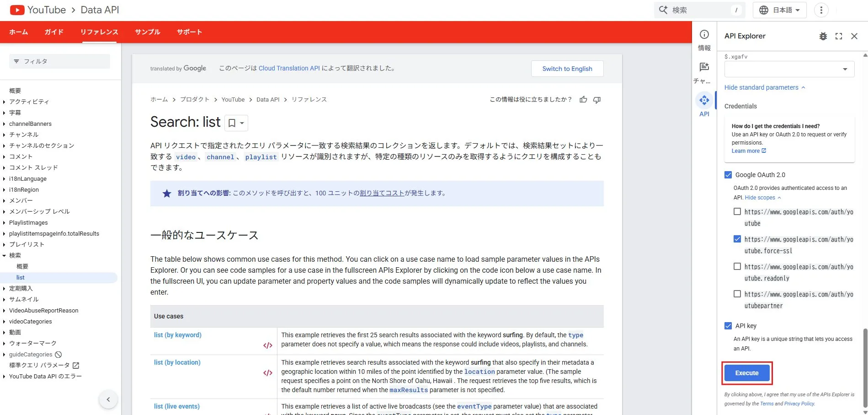Enable the auth/youtube scope checkbox
Viewport: 868px width, 415px height.
tap(737, 211)
